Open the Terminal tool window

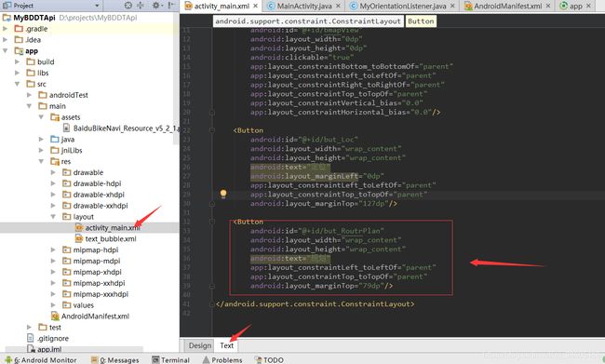point(170,359)
